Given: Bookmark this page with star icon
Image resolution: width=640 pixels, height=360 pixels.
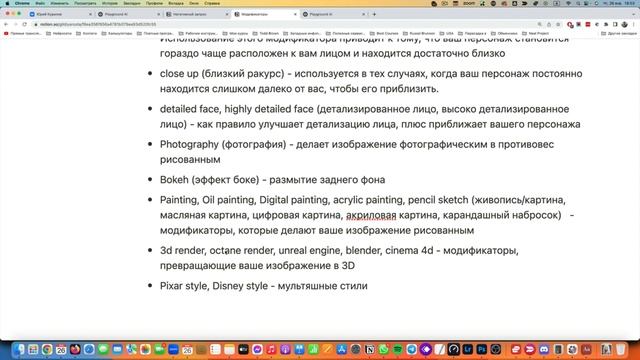Looking at the screenshot, I should (x=558, y=24).
